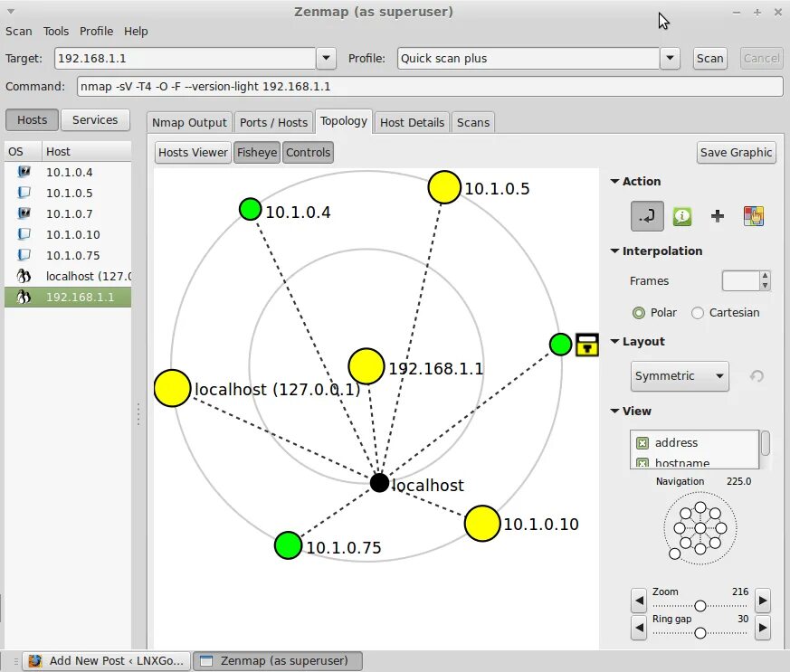Toggle the hostname view checkbox
Viewport: 790px width, 672px height.
tap(642, 463)
